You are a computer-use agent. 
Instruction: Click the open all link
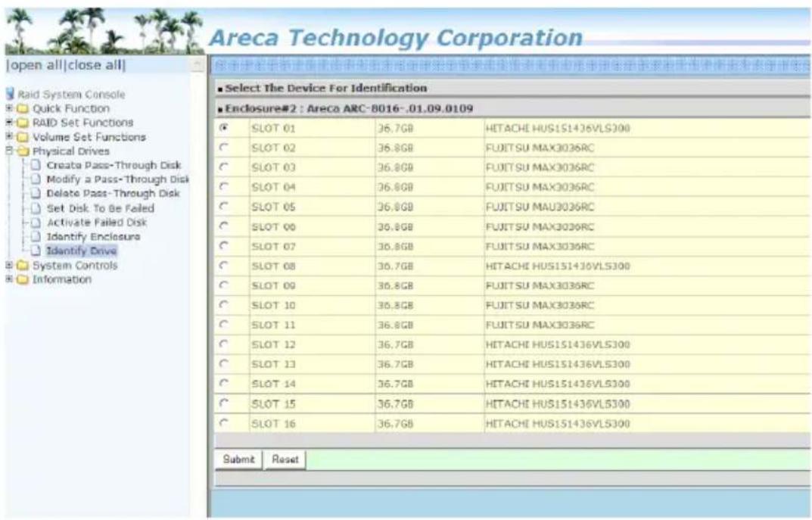35,66
